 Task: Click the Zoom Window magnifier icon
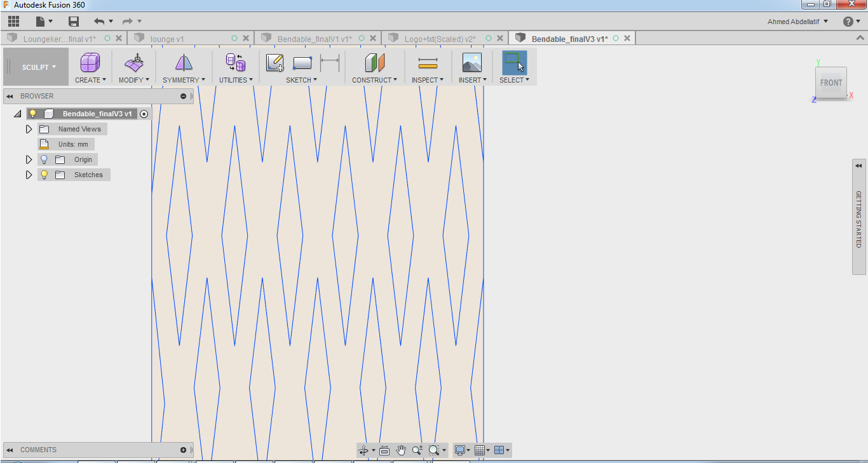(434, 450)
